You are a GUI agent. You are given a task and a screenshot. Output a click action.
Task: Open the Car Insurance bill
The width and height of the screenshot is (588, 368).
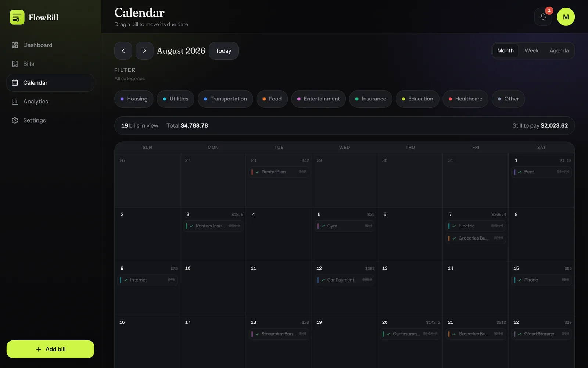click(410, 334)
